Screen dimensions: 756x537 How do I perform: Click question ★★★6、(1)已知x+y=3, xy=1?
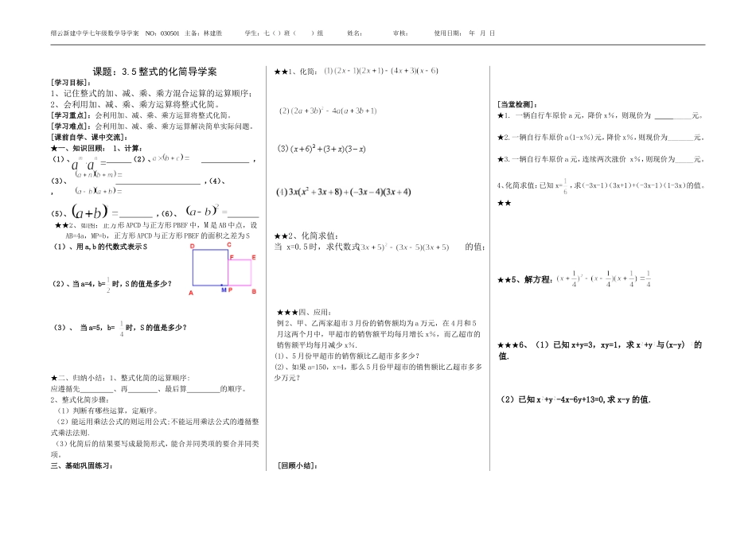point(600,351)
